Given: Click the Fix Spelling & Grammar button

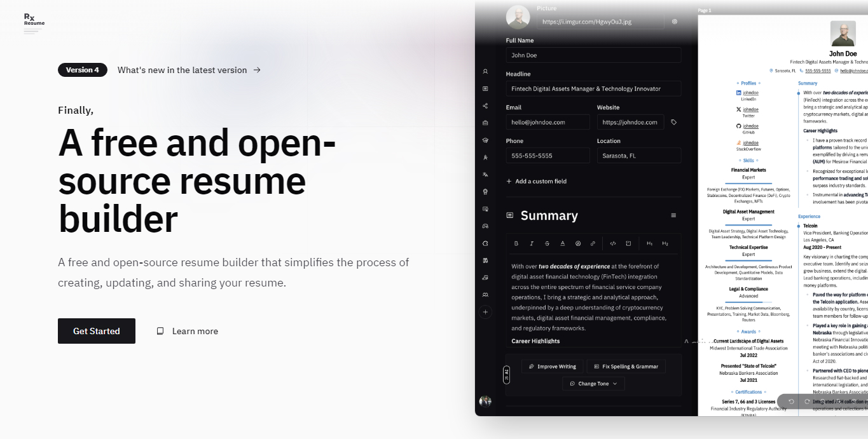Looking at the screenshot, I should pyautogui.click(x=627, y=366).
